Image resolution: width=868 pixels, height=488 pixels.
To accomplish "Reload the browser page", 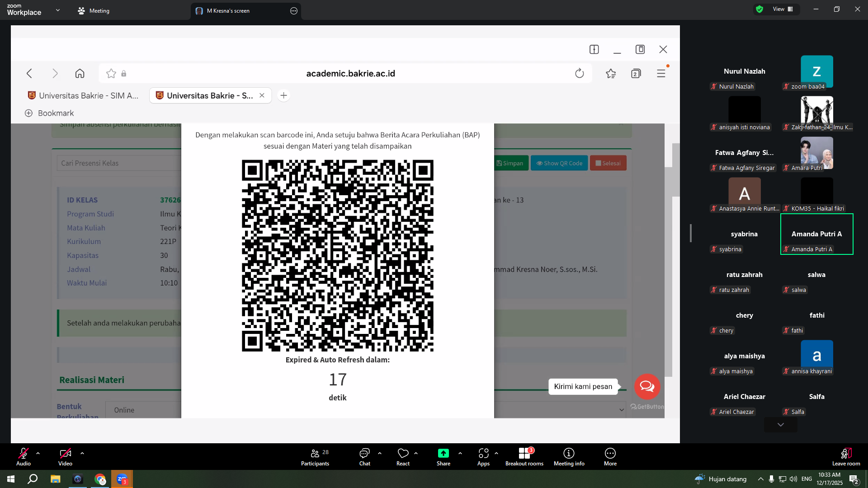I will click(580, 73).
